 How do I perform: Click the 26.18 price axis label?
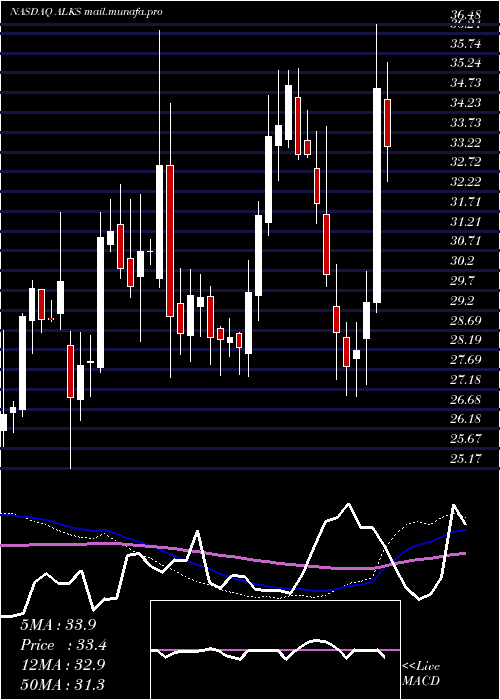466,419
